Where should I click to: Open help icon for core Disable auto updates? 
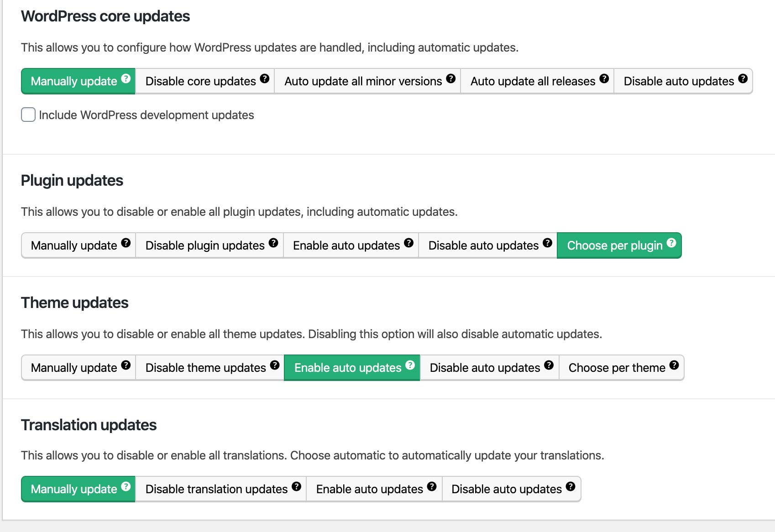tap(743, 78)
